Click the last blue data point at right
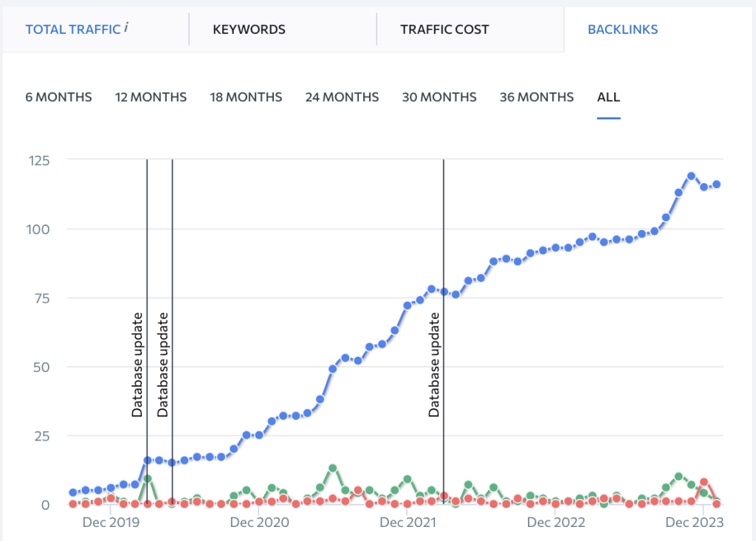The height and width of the screenshot is (541, 756). coord(716,185)
